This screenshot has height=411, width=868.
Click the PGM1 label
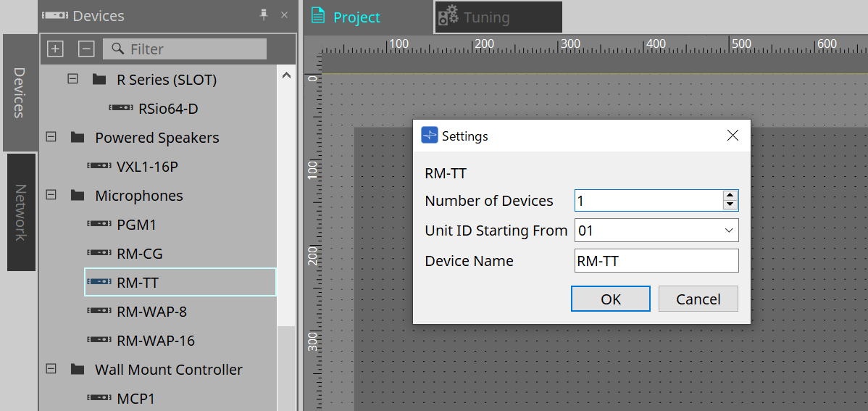pos(136,224)
